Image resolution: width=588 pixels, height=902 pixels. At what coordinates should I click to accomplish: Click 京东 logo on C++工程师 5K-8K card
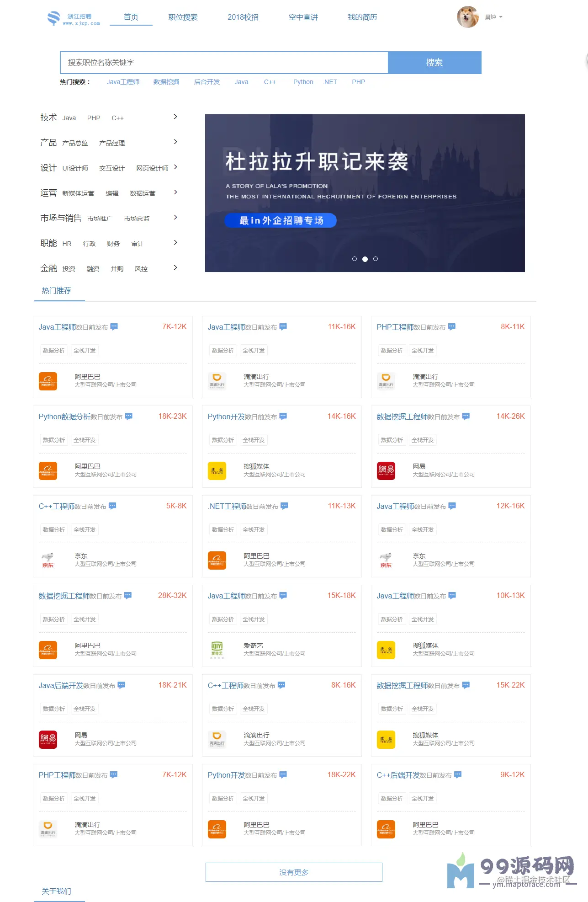48,560
